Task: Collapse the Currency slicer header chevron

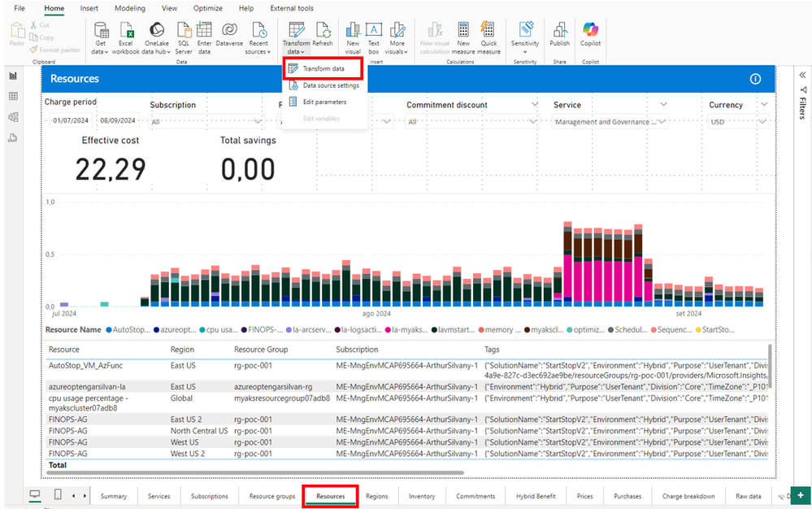Action: 764,104
